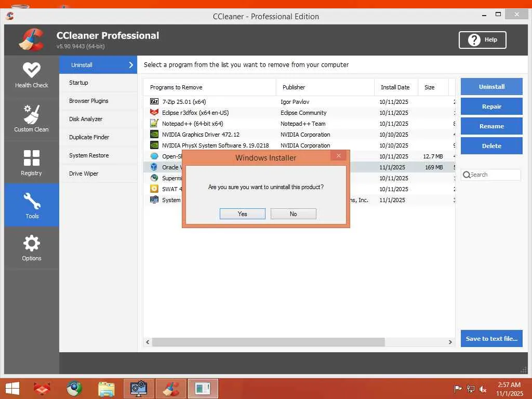Open File Explorer from the taskbar
532x399 pixels.
106,389
